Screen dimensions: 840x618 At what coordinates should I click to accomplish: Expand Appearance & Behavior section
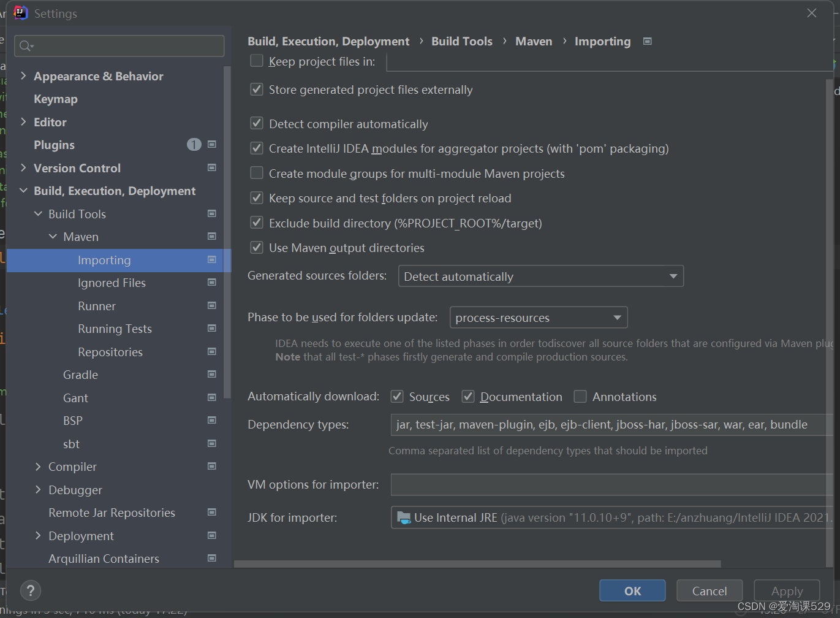[x=23, y=76]
